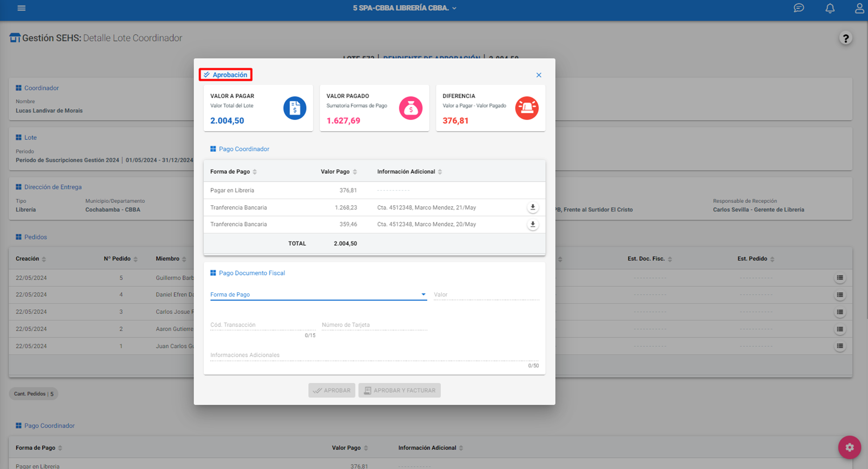Click Cochabamba - CBBA municipality value
868x469 pixels.
click(x=112, y=210)
